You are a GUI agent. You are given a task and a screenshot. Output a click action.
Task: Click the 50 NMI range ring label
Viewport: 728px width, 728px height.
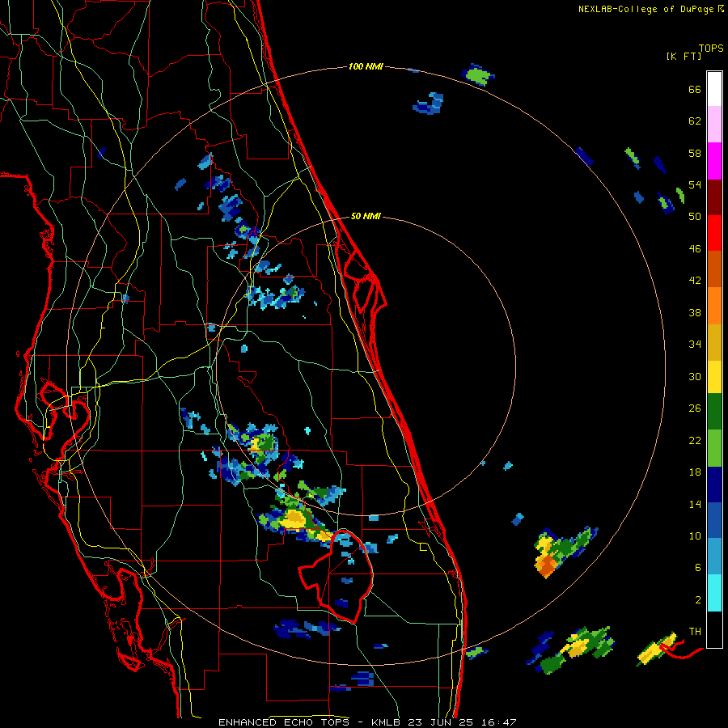[x=366, y=216]
